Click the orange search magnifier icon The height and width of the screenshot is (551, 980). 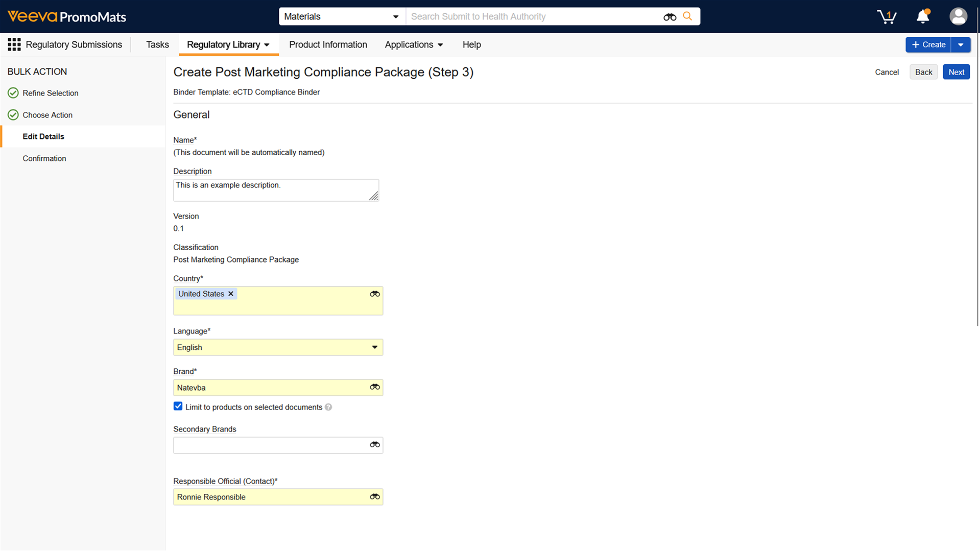pyautogui.click(x=688, y=16)
